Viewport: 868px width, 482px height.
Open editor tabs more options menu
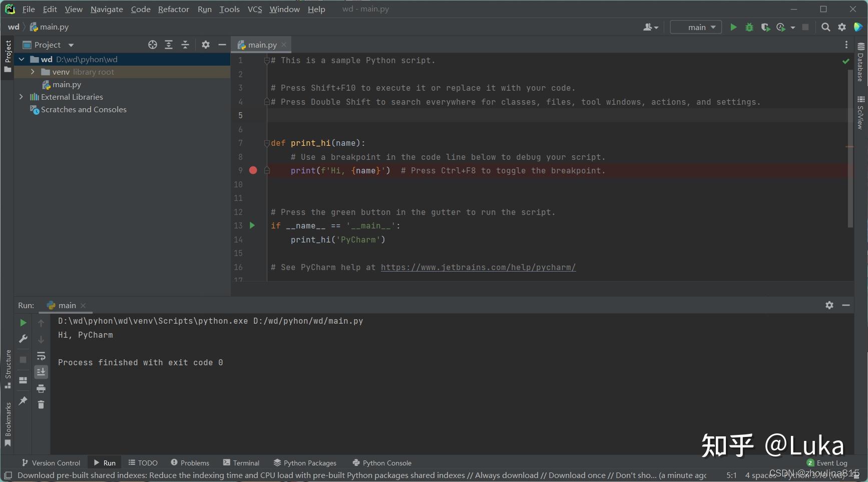846,45
